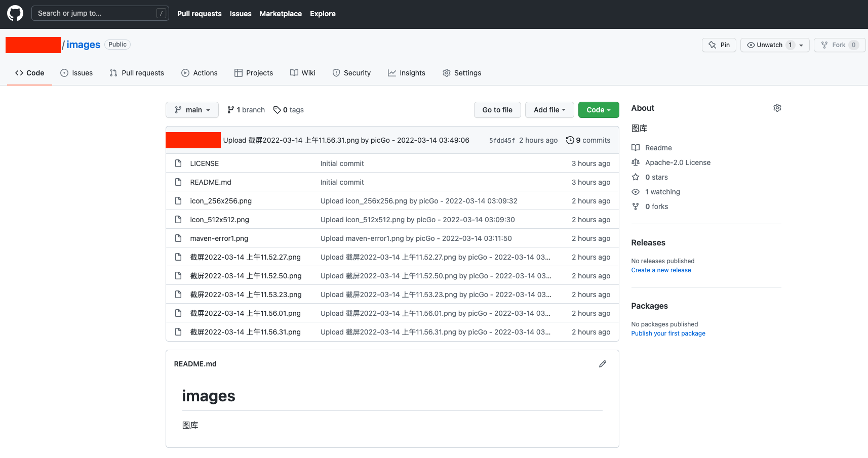The image size is (868, 458).
Task: Open the README.md file in list
Action: pos(211,182)
